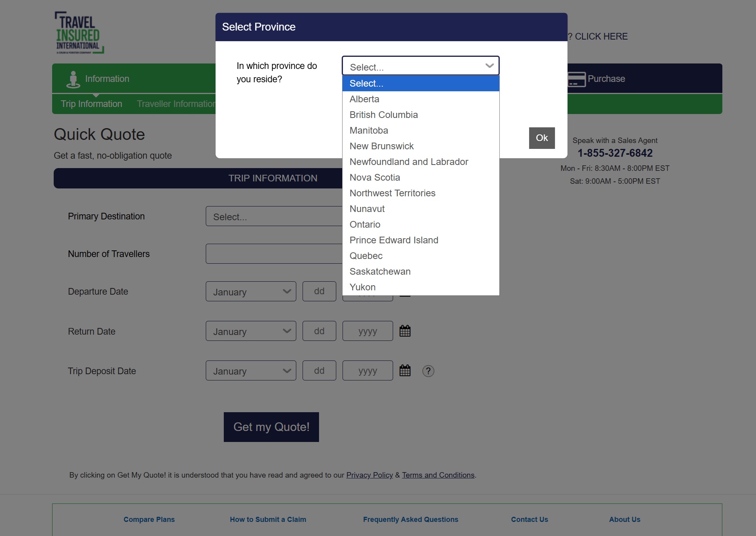756x536 pixels.
Task: Choose Yukon option in the dropdown
Action: (362, 287)
